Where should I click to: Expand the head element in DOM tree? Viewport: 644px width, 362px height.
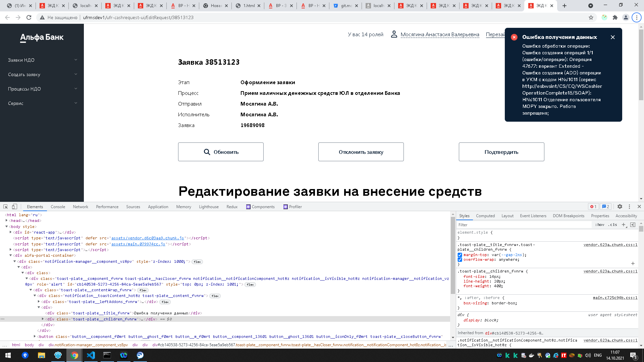(6, 221)
